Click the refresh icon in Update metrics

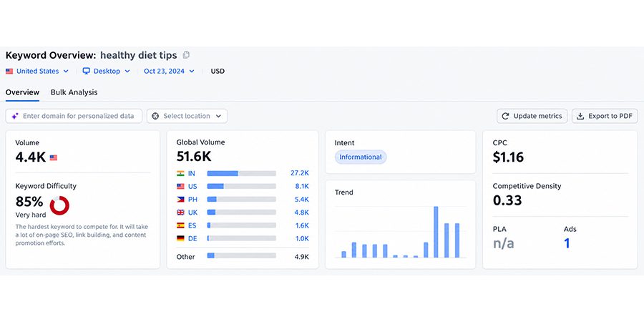pyautogui.click(x=506, y=116)
